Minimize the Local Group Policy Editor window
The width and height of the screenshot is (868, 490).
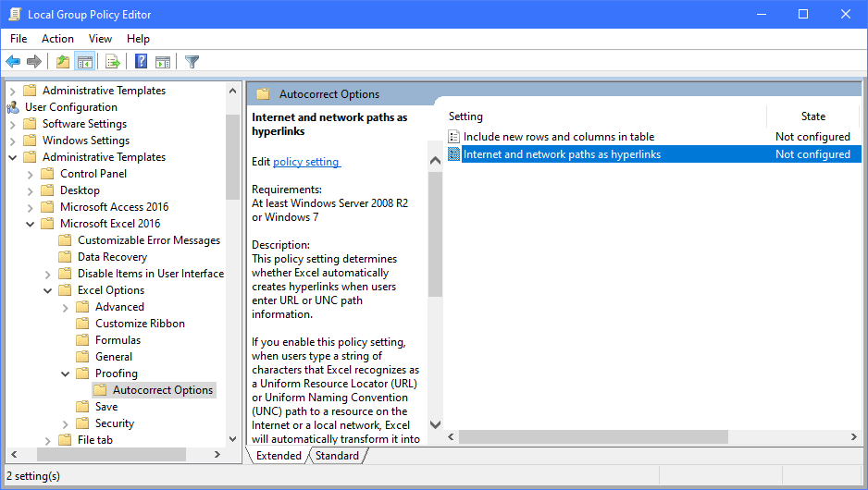pyautogui.click(x=762, y=15)
